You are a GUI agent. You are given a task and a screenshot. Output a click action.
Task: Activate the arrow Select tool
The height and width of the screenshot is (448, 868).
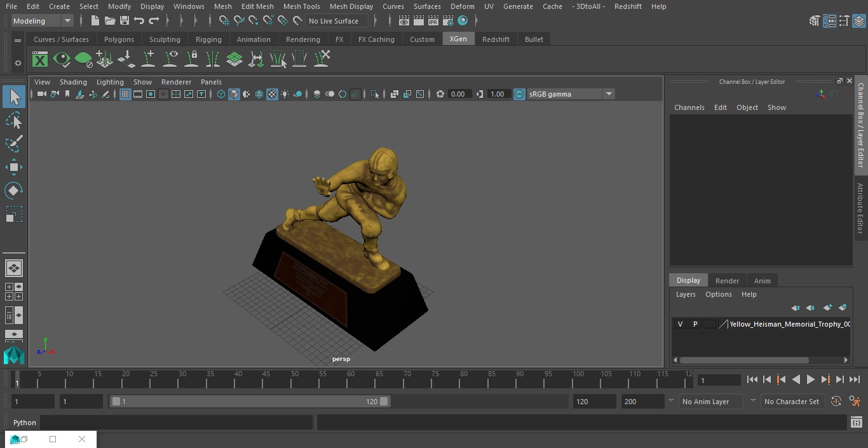(x=13, y=97)
